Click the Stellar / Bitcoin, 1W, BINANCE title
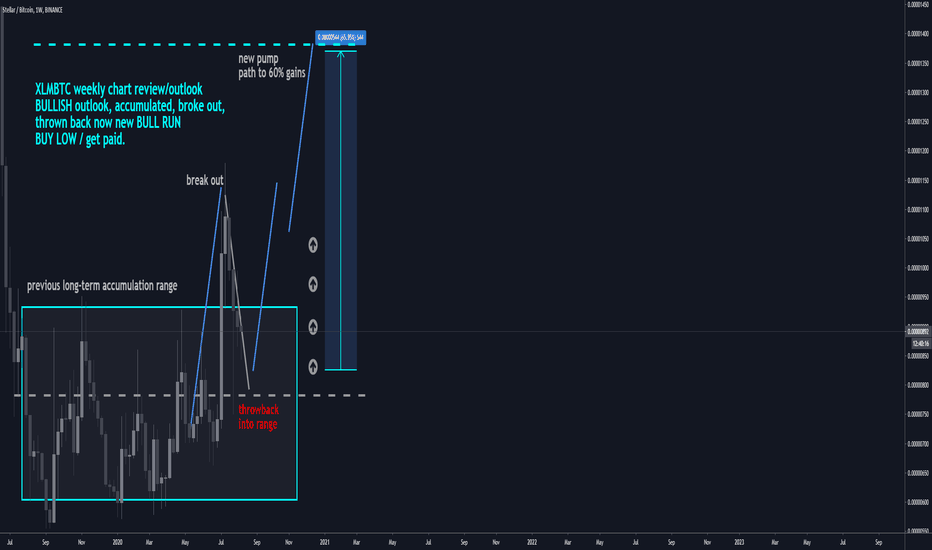 click(33, 10)
